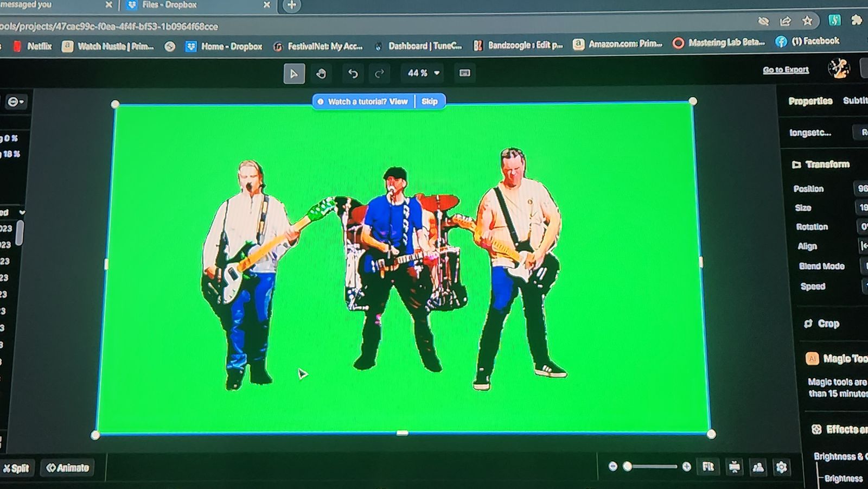Open the 44% canvas zoom dropdown
Viewport: 868px width, 489px height.
tap(423, 73)
